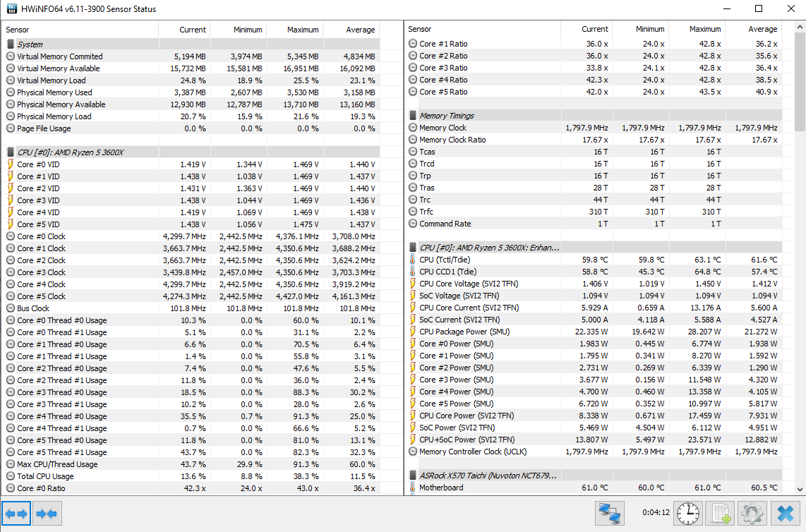
Task: Click the Bus Clock circle icon
Action: (x=11, y=308)
